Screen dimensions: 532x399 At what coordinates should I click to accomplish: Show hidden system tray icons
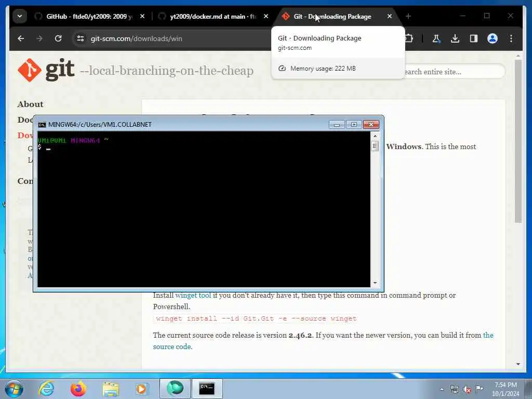[x=442, y=390]
